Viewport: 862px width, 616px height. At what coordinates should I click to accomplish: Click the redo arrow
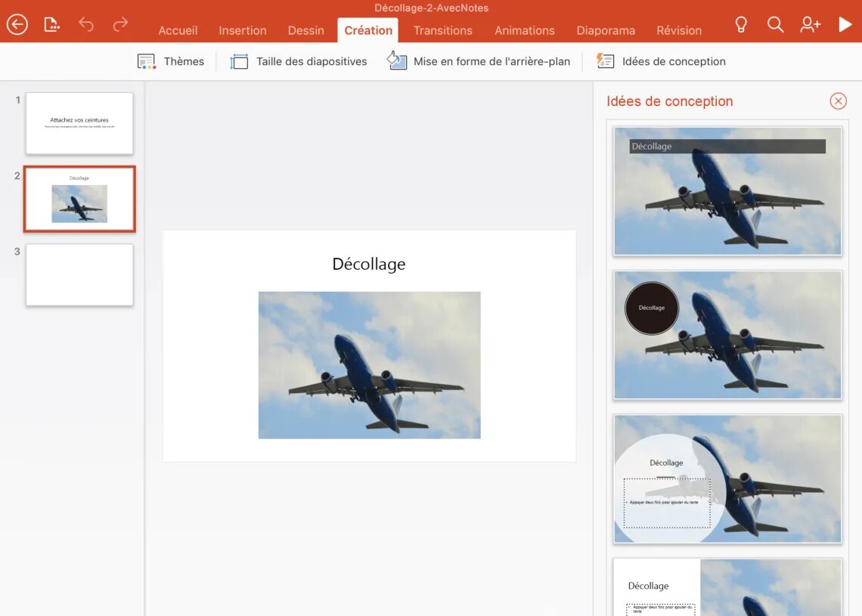[x=120, y=24]
